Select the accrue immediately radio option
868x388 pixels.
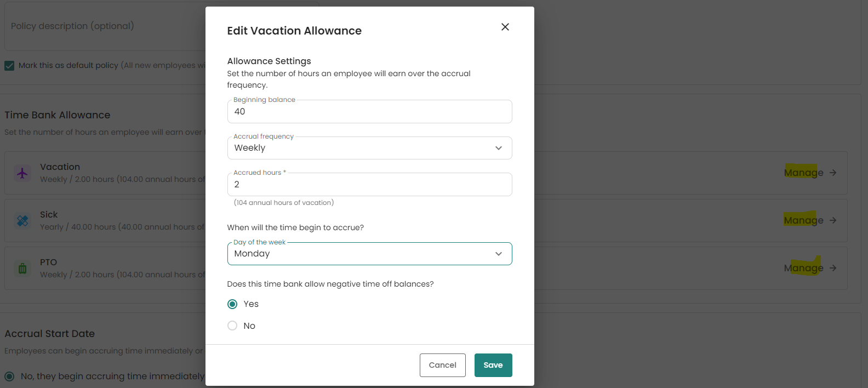(9, 376)
